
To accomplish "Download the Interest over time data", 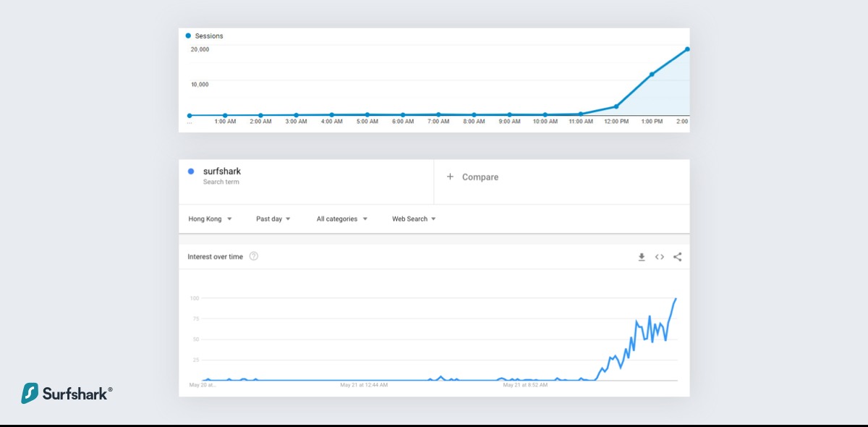I will [642, 257].
